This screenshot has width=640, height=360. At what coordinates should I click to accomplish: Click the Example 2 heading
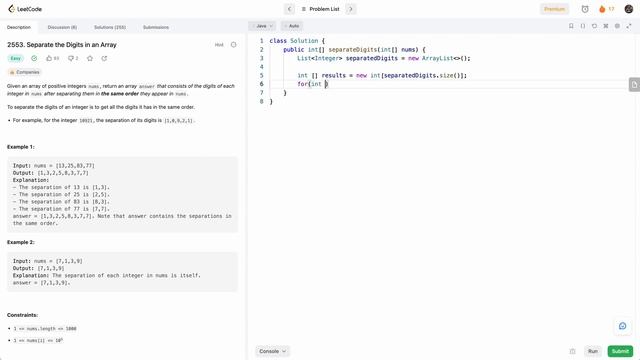click(x=21, y=242)
